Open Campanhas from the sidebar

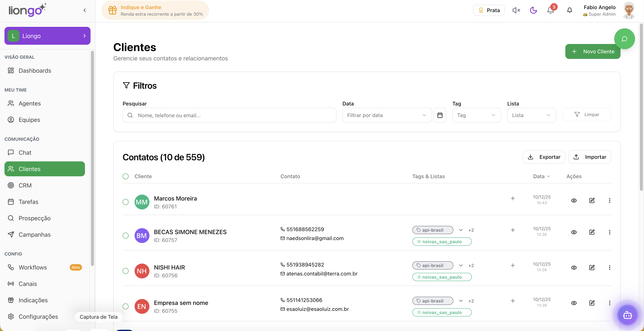[34, 234]
